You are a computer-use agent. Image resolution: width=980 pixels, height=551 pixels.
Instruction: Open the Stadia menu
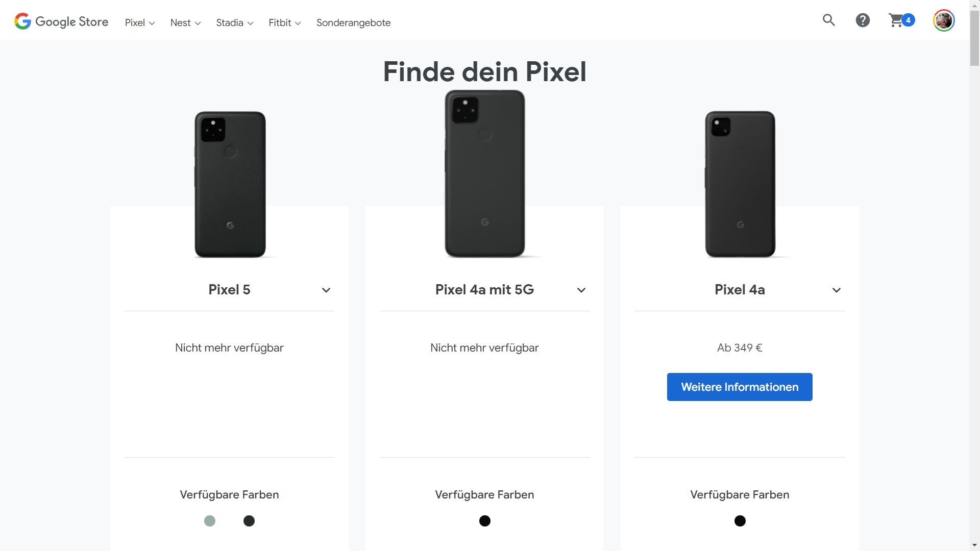[234, 23]
